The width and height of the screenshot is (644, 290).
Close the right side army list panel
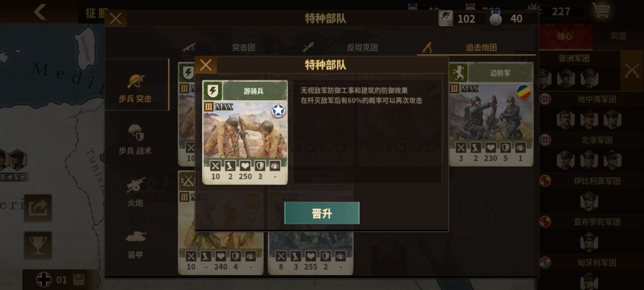631,70
